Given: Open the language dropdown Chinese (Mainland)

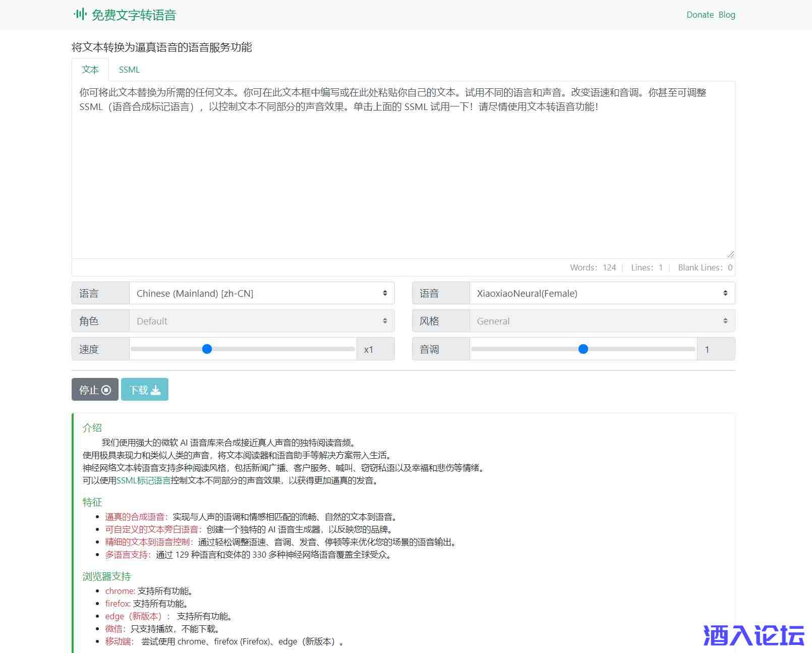Looking at the screenshot, I should 261,293.
